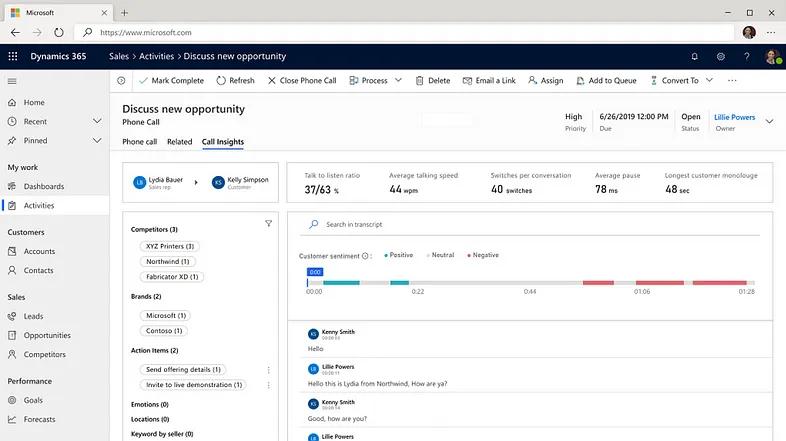Viewport: 786px width, 441px height.
Task: Click the notifications bell icon
Action: coord(694,56)
